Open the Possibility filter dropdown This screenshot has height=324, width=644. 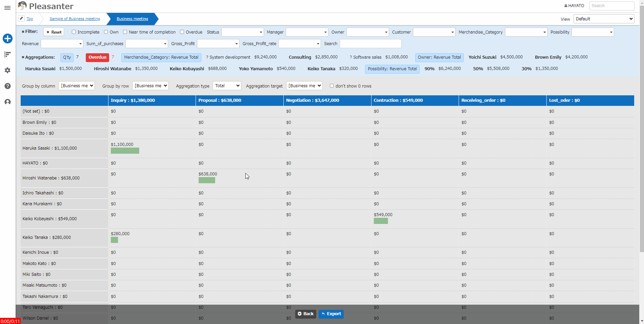593,32
